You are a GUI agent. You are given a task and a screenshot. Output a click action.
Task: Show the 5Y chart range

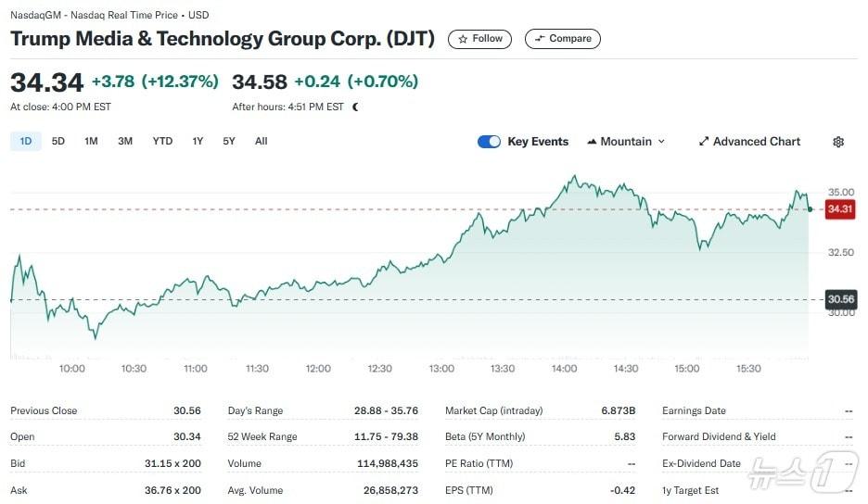pyautogui.click(x=229, y=142)
